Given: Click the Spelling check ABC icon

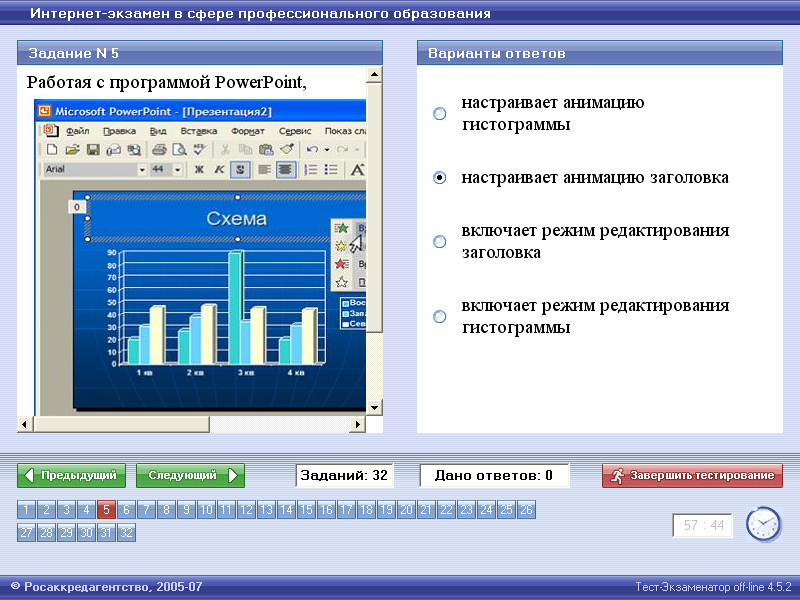Looking at the screenshot, I should [199, 149].
